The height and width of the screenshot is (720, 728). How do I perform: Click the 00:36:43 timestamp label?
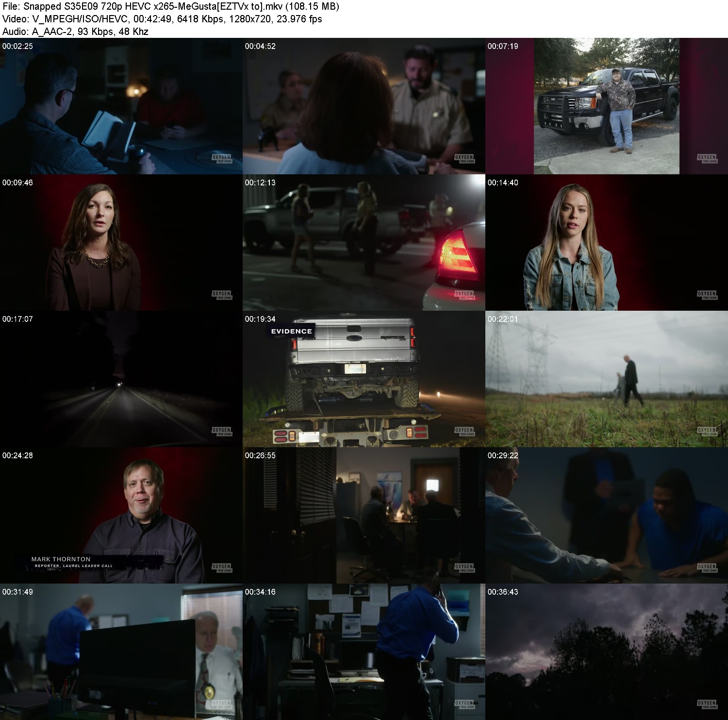tap(503, 592)
